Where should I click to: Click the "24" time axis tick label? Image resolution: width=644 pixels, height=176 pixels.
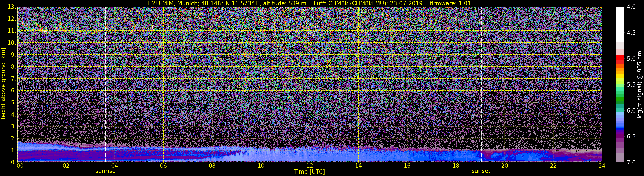(602, 166)
